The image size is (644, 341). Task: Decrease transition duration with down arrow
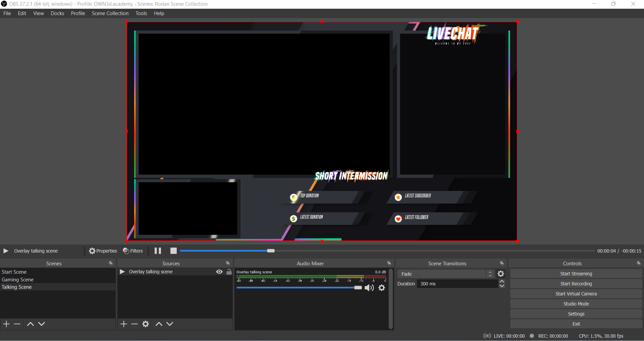502,286
